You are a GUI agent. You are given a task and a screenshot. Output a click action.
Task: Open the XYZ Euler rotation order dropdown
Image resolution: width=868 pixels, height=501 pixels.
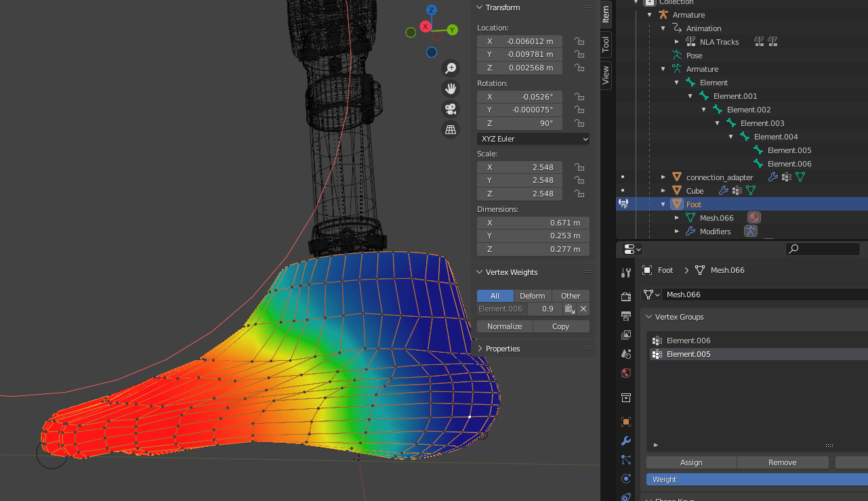tap(533, 137)
